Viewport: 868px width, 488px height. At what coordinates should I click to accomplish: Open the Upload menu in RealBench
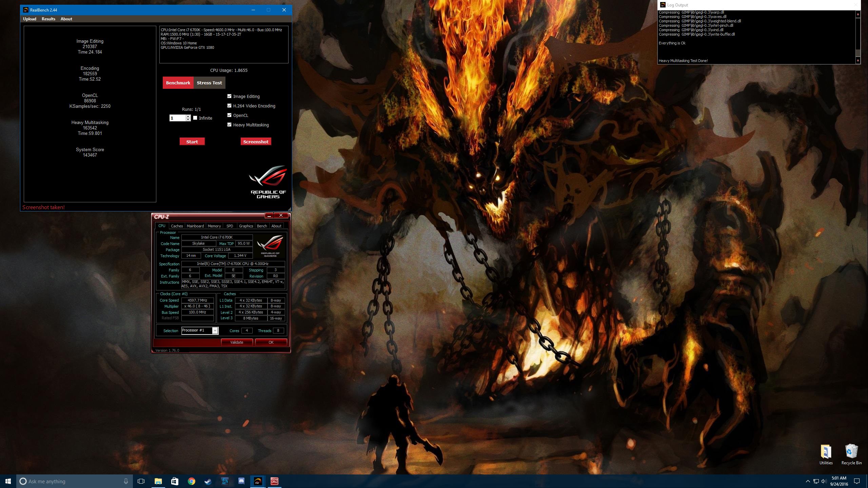click(29, 19)
